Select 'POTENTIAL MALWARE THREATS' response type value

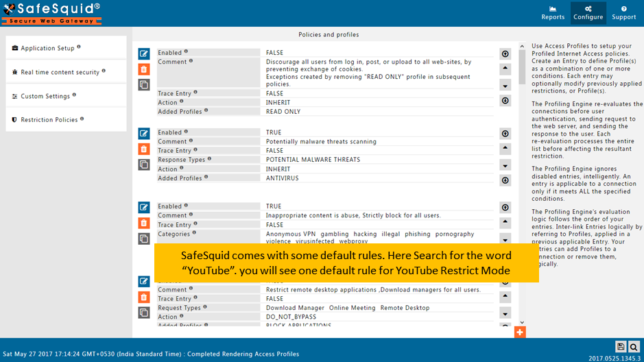(313, 160)
